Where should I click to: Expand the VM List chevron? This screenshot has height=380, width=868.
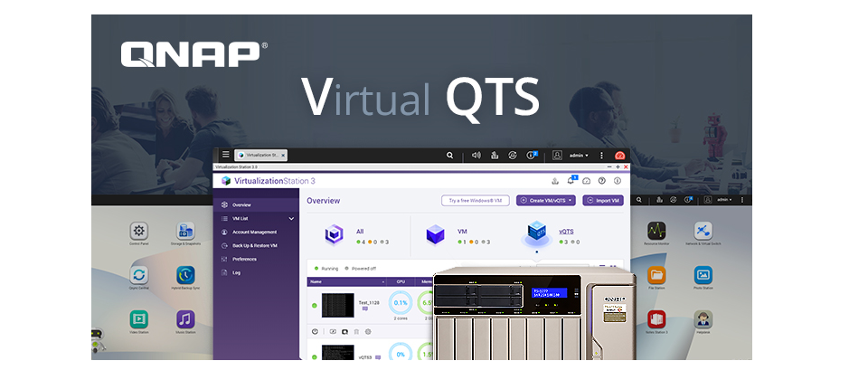click(x=292, y=219)
